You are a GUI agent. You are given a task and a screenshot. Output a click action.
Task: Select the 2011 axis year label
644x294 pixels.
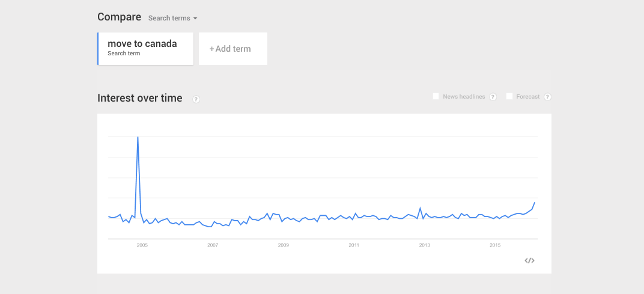pyautogui.click(x=354, y=245)
